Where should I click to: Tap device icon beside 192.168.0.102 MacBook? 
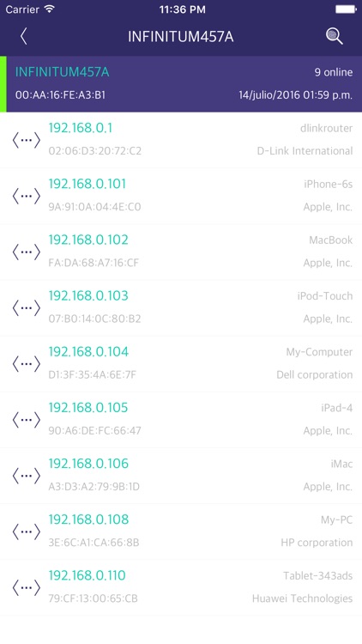click(x=27, y=252)
